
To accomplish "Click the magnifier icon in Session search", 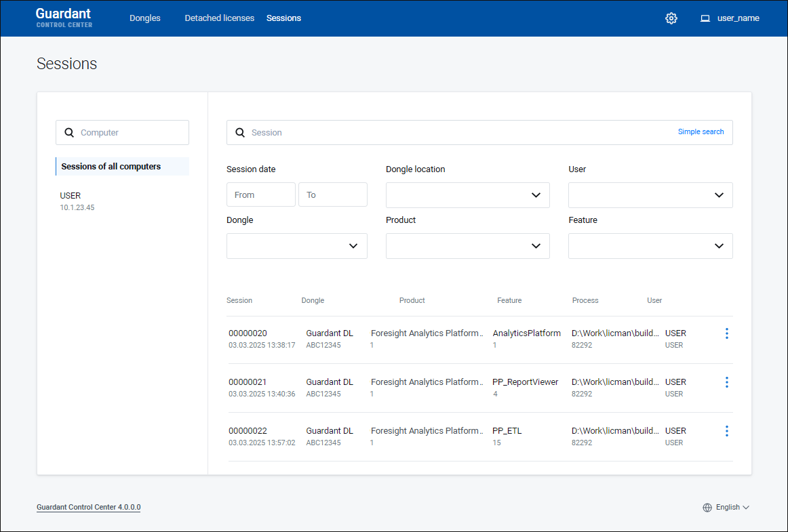I will tap(240, 133).
